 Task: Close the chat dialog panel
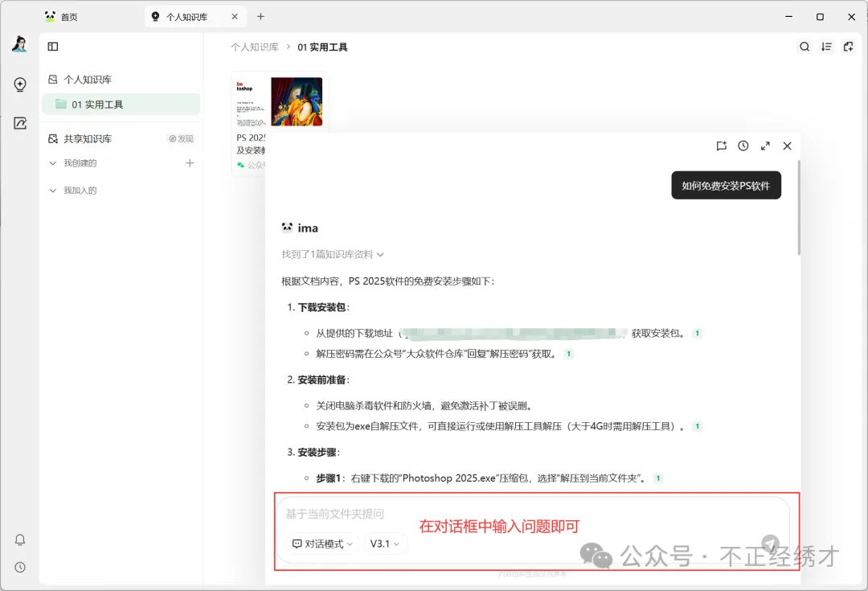point(787,146)
